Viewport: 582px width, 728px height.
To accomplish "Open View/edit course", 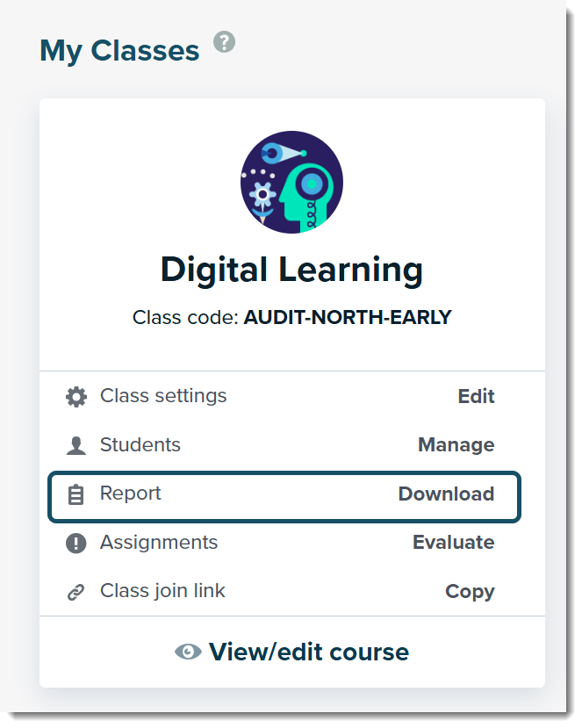I will pos(292,652).
